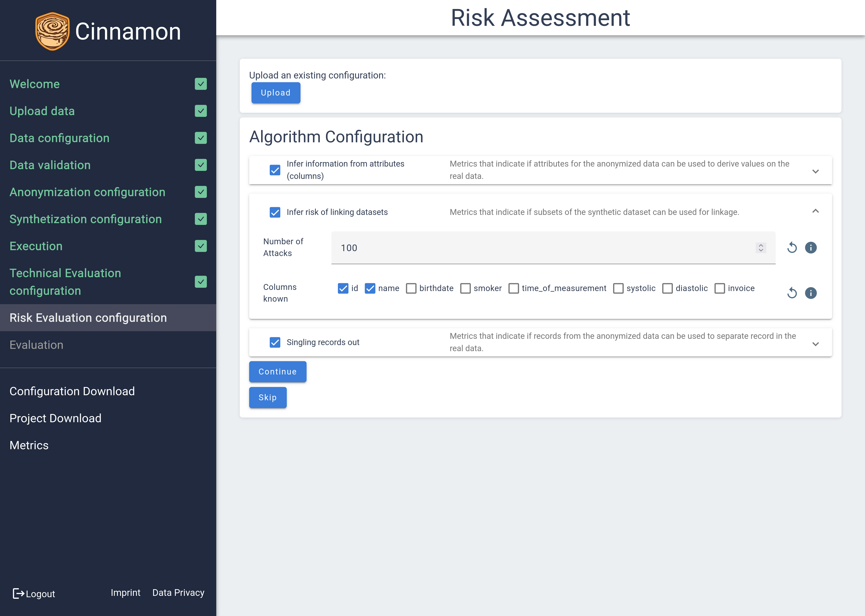865x616 pixels.
Task: Check the birthdate column checkbox
Action: 411,288
